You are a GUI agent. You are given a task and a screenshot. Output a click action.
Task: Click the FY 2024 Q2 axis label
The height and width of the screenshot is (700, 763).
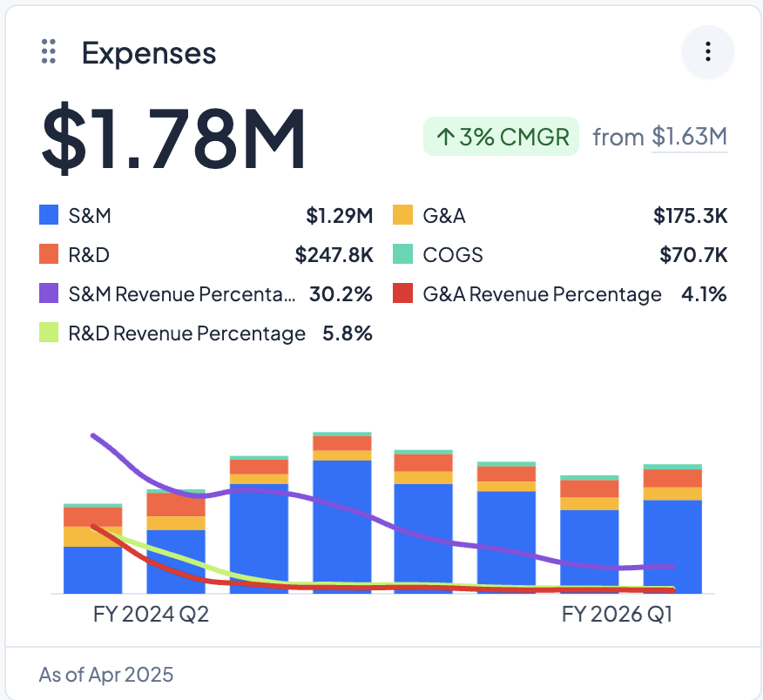[x=151, y=615]
